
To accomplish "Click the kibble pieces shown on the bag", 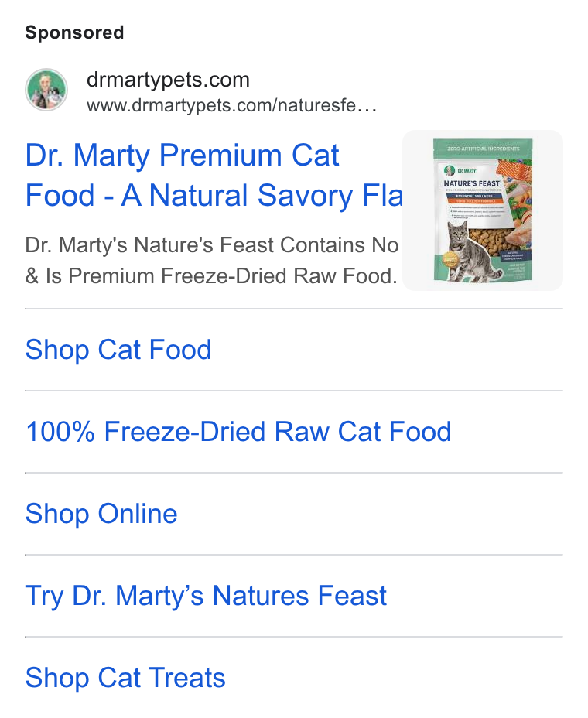I will (491, 241).
